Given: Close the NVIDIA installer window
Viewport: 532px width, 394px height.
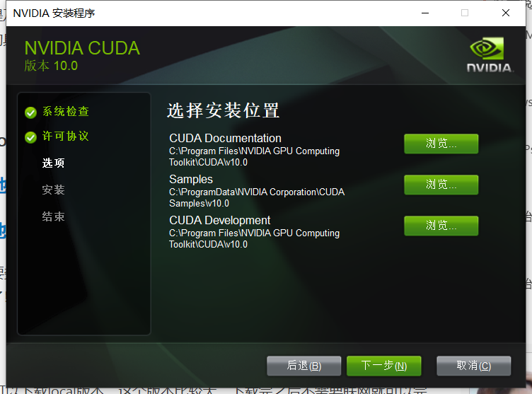Looking at the screenshot, I should coord(506,13).
